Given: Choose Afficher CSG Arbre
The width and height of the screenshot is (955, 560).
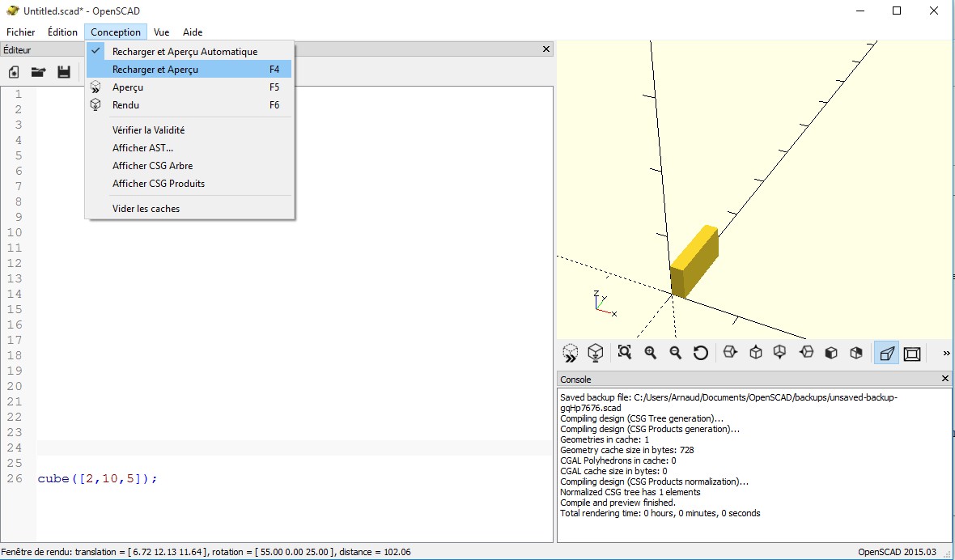Looking at the screenshot, I should pos(190,166).
